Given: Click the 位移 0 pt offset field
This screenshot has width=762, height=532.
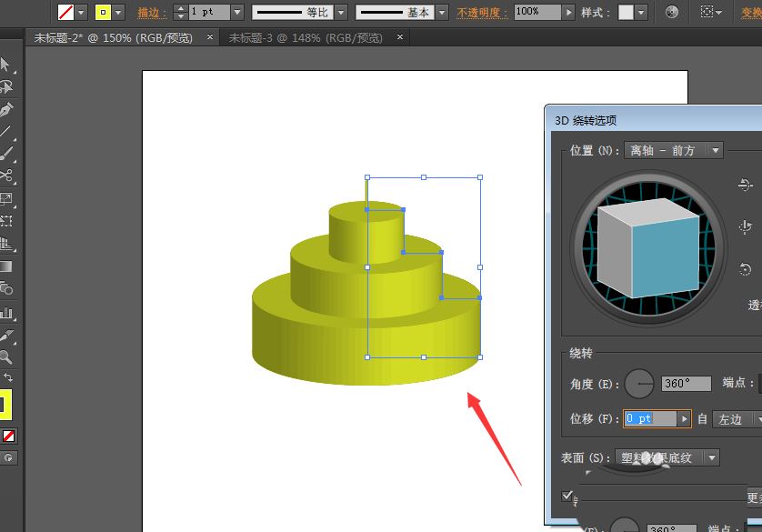Looking at the screenshot, I should (650, 419).
